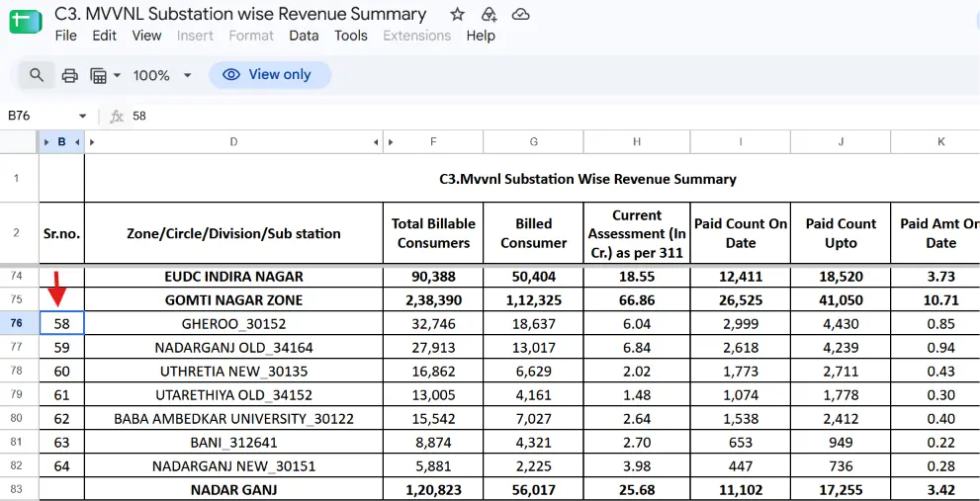The image size is (980, 501).
Task: Open the name box dropdown arrow
Action: [82, 117]
